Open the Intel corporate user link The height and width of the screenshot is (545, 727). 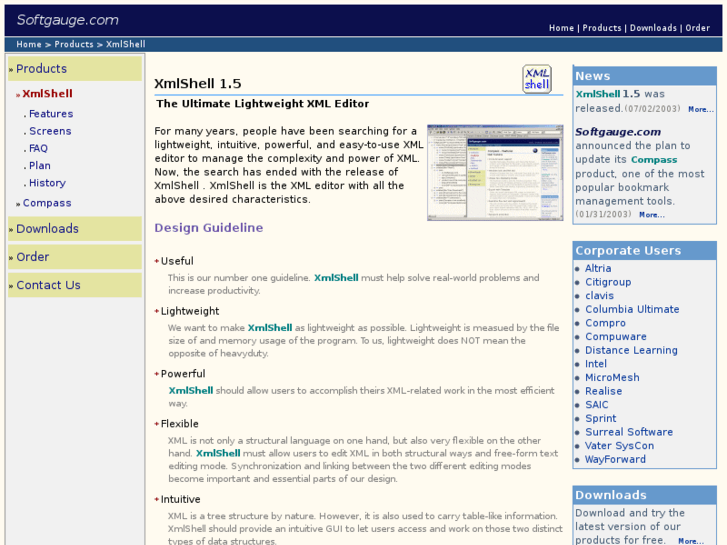click(x=596, y=364)
